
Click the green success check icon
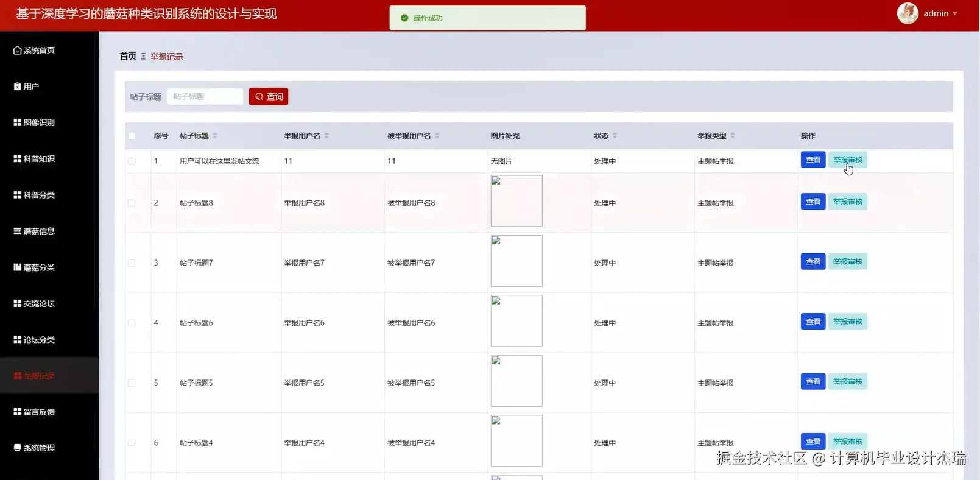pyautogui.click(x=404, y=18)
